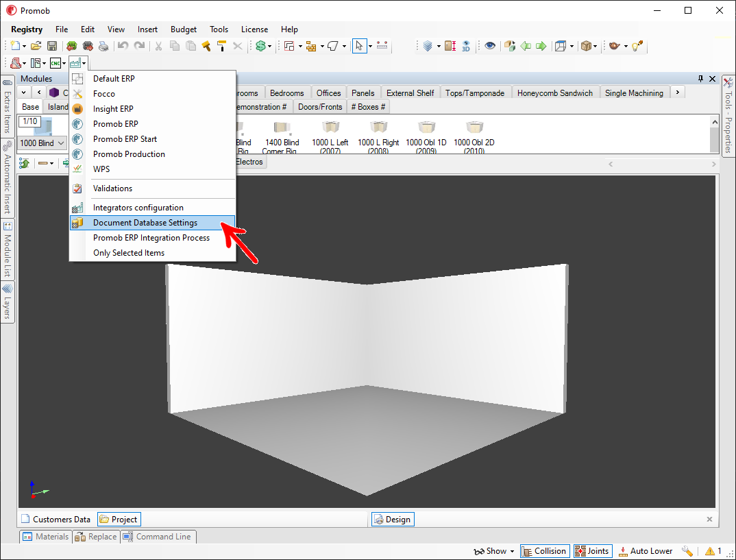The height and width of the screenshot is (560, 736).
Task: Toggle the Collision option in status bar
Action: [x=545, y=551]
